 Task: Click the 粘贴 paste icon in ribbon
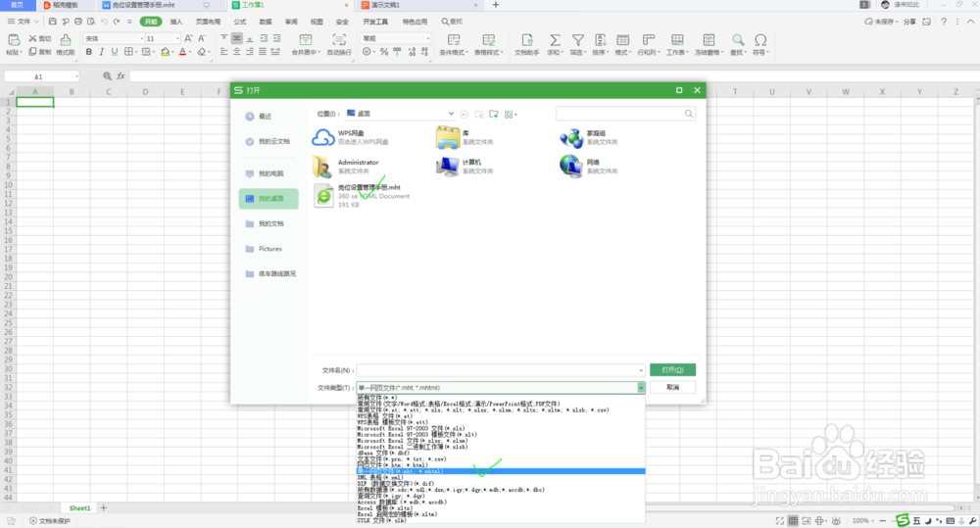[x=13, y=40]
